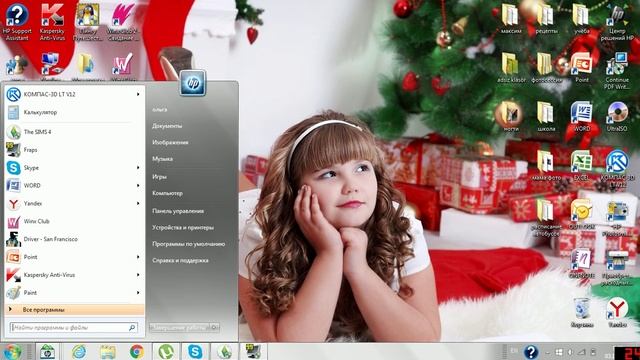
Task: Click the Windows Start orb
Action: [x=12, y=352]
